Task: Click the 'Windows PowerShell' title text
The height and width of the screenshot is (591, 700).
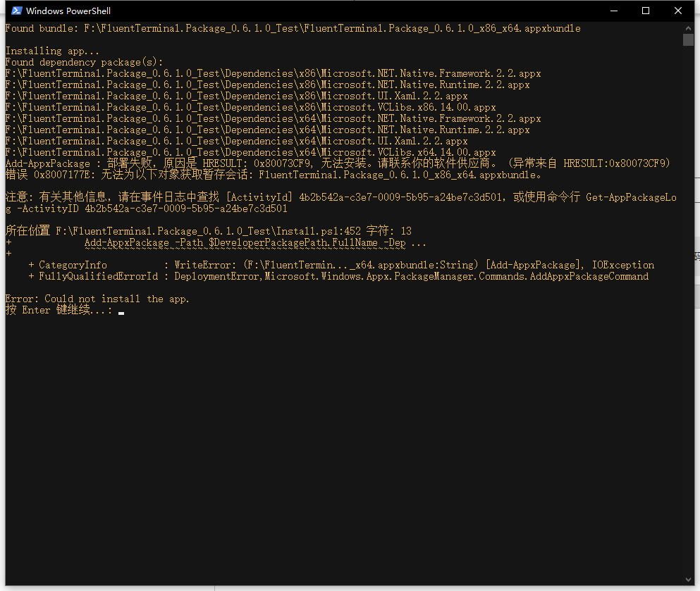Action: click(x=68, y=11)
